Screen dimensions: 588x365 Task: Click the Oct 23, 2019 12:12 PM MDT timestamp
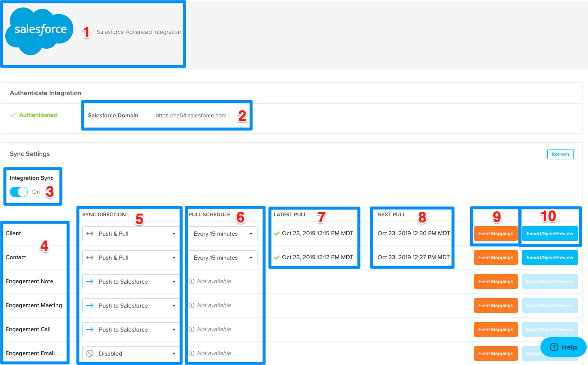pyautogui.click(x=318, y=257)
